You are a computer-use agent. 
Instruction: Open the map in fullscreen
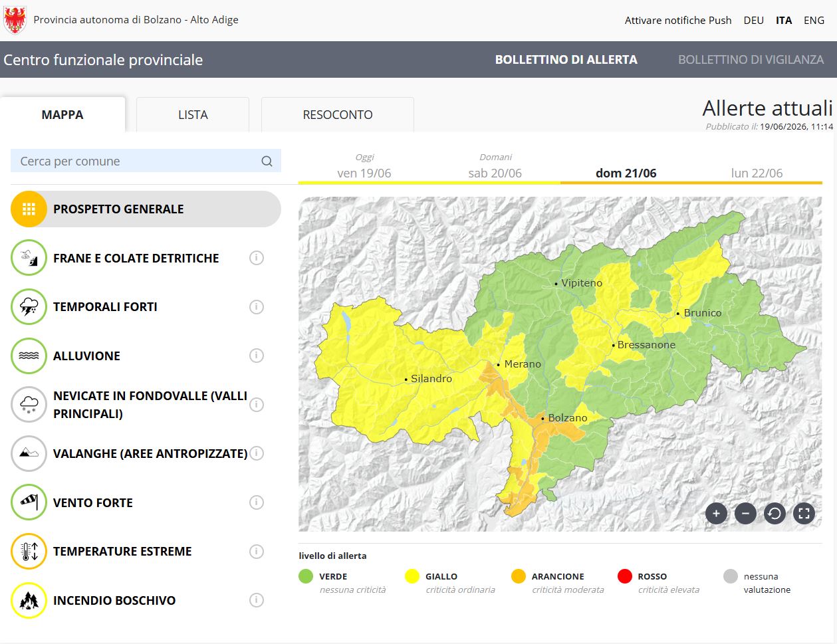click(x=804, y=513)
